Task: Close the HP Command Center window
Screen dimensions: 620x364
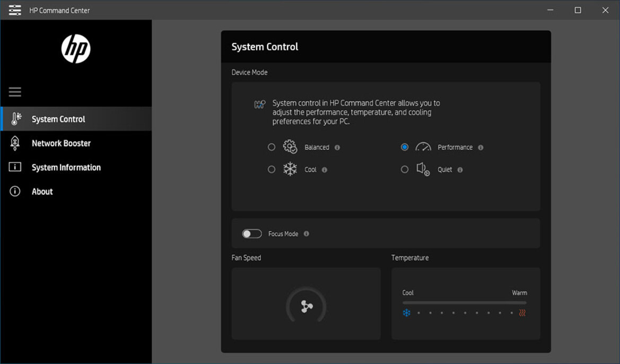Action: click(x=605, y=10)
